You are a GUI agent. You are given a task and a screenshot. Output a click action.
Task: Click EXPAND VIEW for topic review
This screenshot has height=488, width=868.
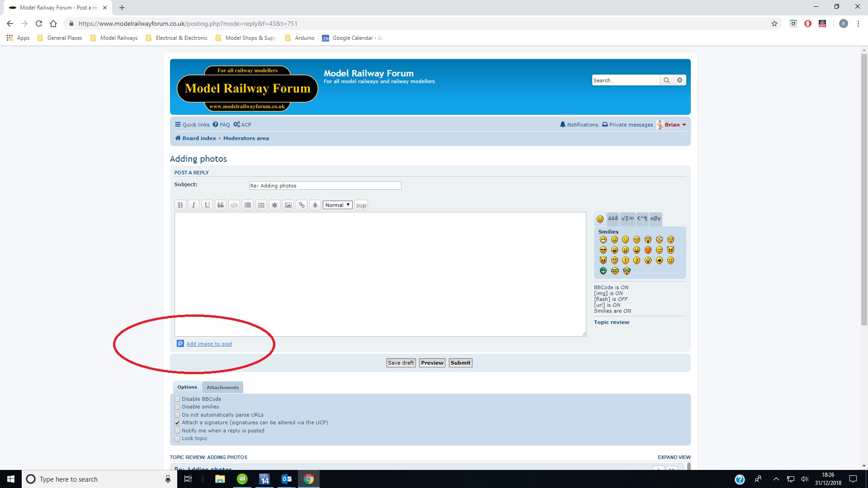tap(674, 457)
